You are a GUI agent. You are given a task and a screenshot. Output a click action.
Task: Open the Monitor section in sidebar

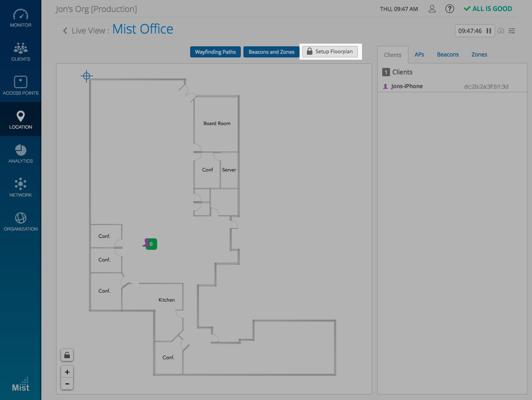coord(20,18)
